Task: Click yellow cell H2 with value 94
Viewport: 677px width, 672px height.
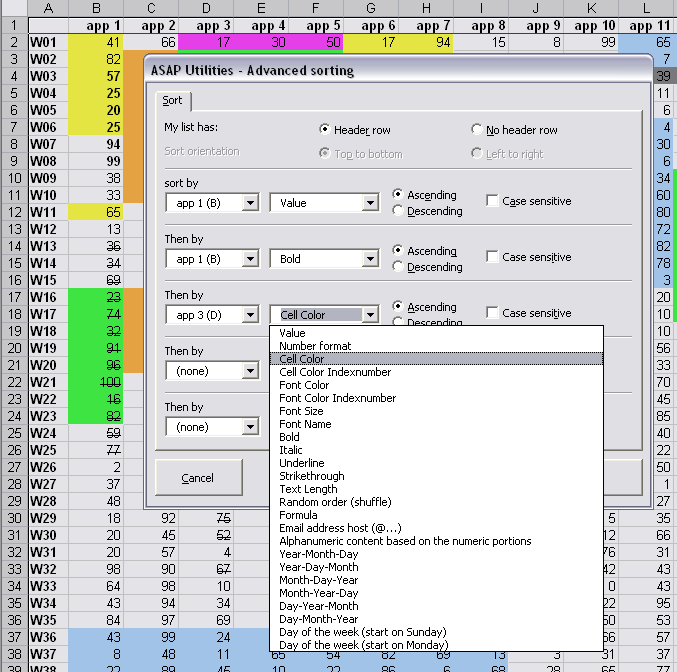Action: (x=426, y=42)
